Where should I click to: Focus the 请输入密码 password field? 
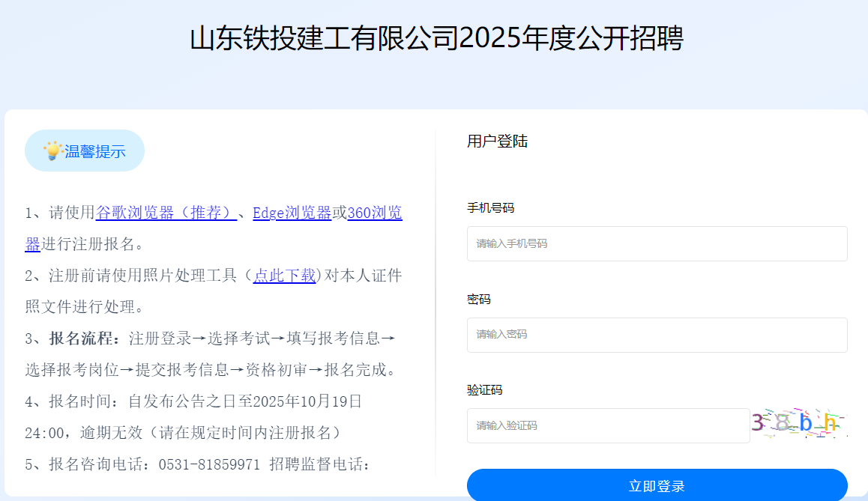pyautogui.click(x=657, y=335)
